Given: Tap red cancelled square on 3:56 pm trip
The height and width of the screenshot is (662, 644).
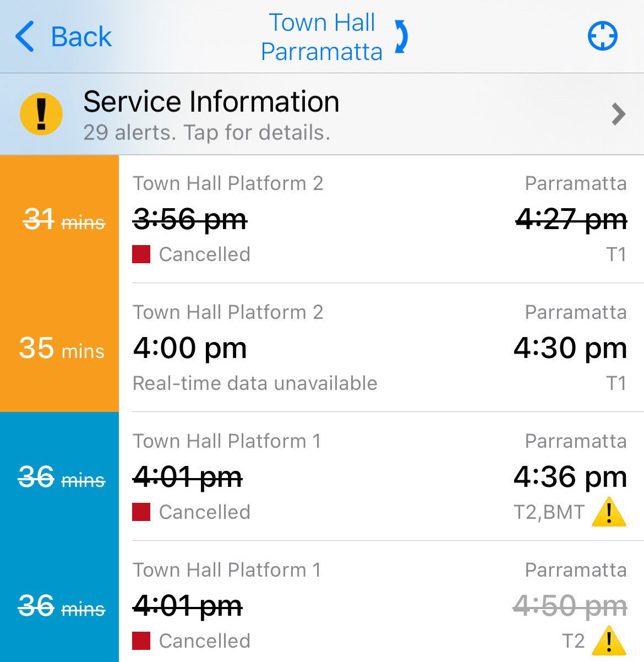Looking at the screenshot, I should pos(141,254).
